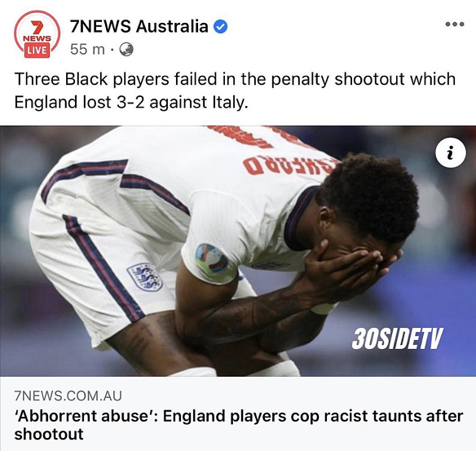Click the 30SIDETV watermark text

coord(398,338)
